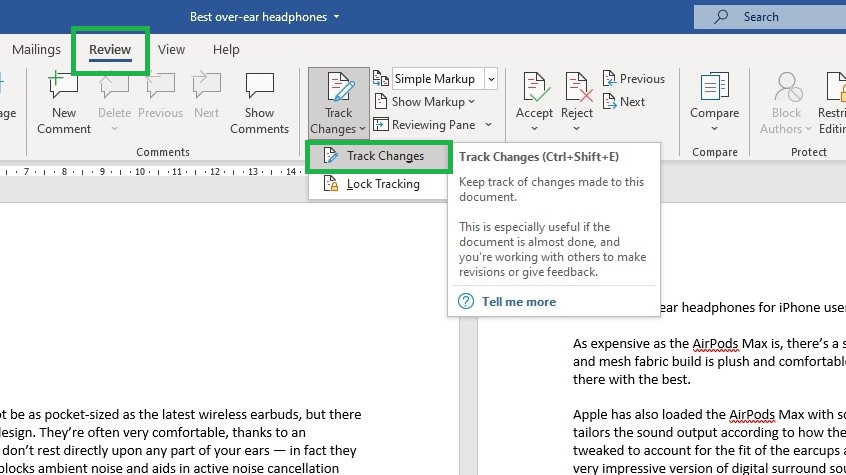Select Track Changes in the dropdown menu
This screenshot has width=846, height=475.
point(378,156)
